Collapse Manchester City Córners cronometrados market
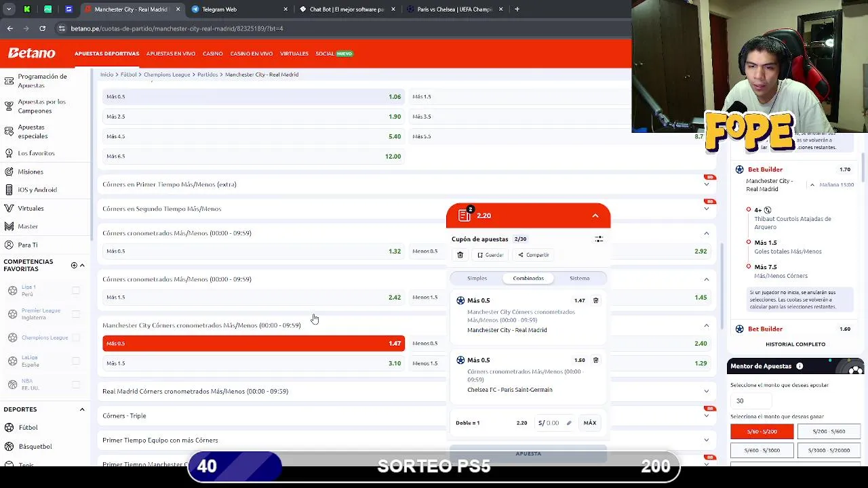 (x=706, y=325)
